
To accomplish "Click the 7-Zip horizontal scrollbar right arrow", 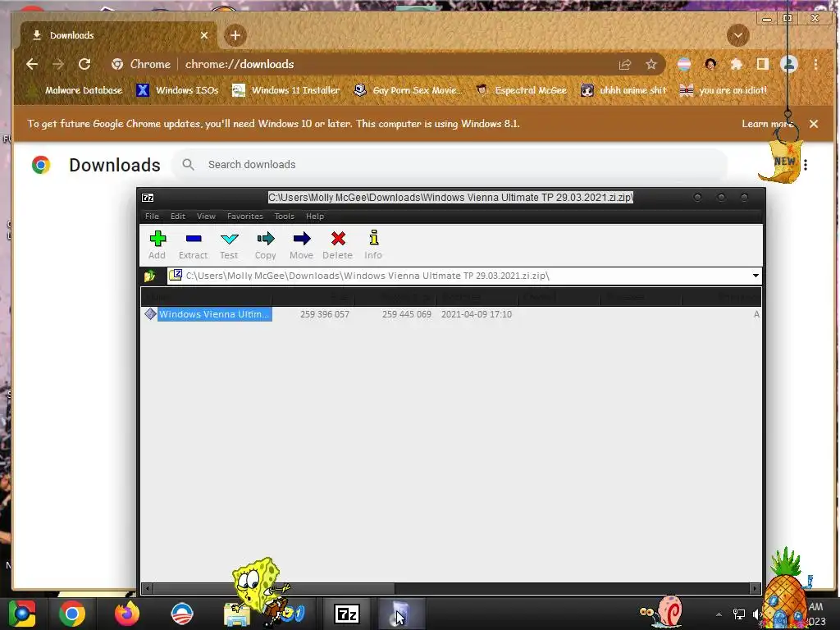I will click(755, 589).
